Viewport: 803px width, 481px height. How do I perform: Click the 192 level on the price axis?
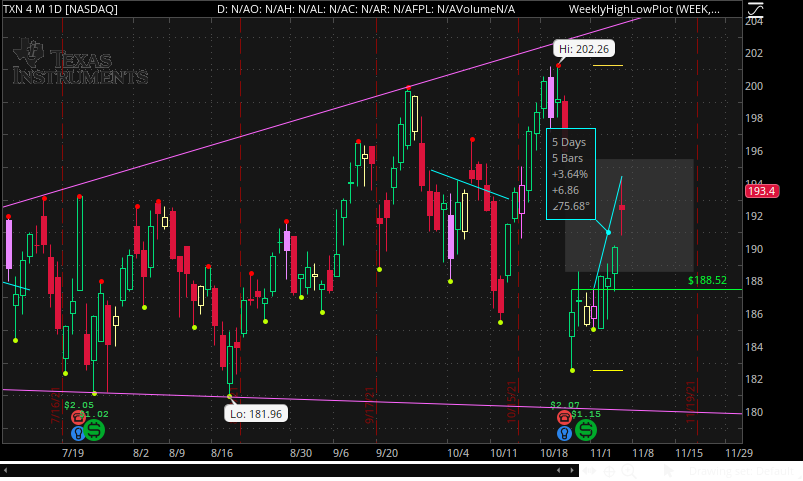pyautogui.click(x=754, y=216)
